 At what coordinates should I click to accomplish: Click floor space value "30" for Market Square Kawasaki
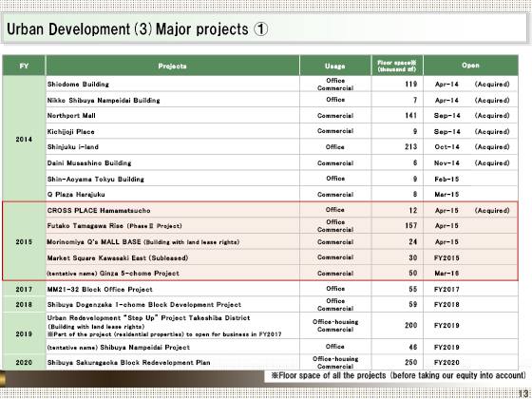click(413, 257)
